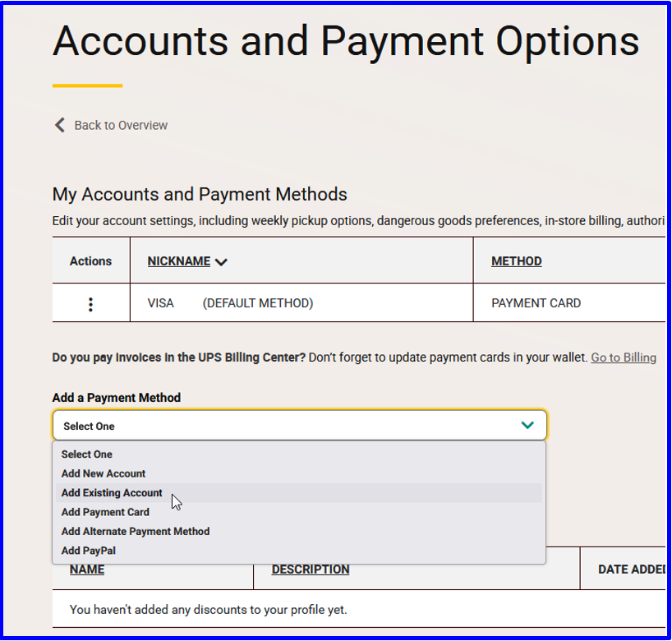Screen dimensions: 672x641
Task: Select Add Payment Card option
Action: pyautogui.click(x=105, y=512)
